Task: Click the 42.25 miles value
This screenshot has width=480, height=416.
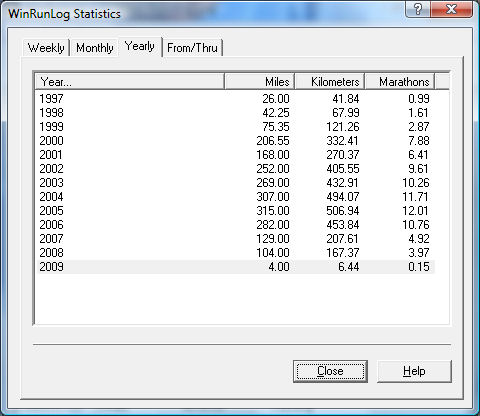Action: click(x=276, y=113)
